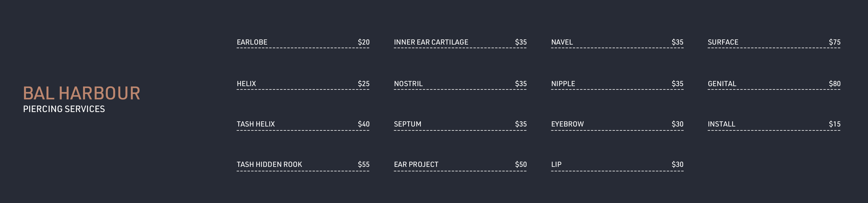
Task: Click the SURFACE piercing label
Action: point(723,42)
